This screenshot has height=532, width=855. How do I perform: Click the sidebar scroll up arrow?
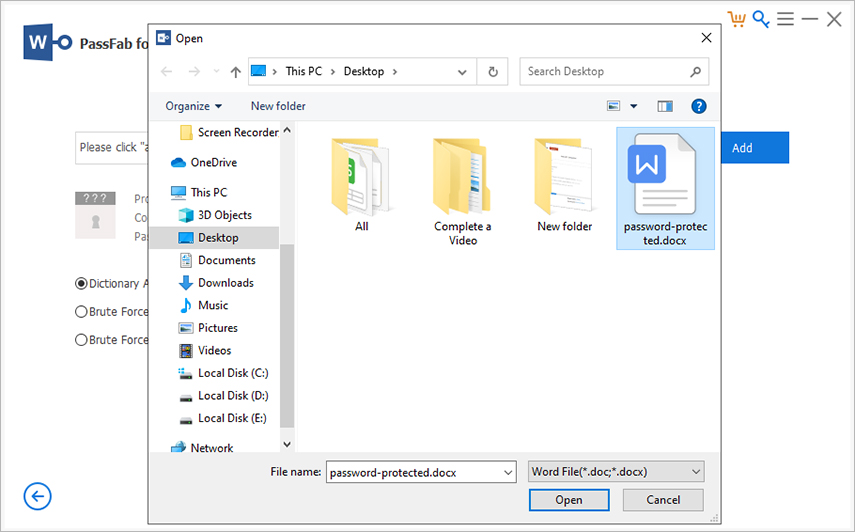(287, 131)
